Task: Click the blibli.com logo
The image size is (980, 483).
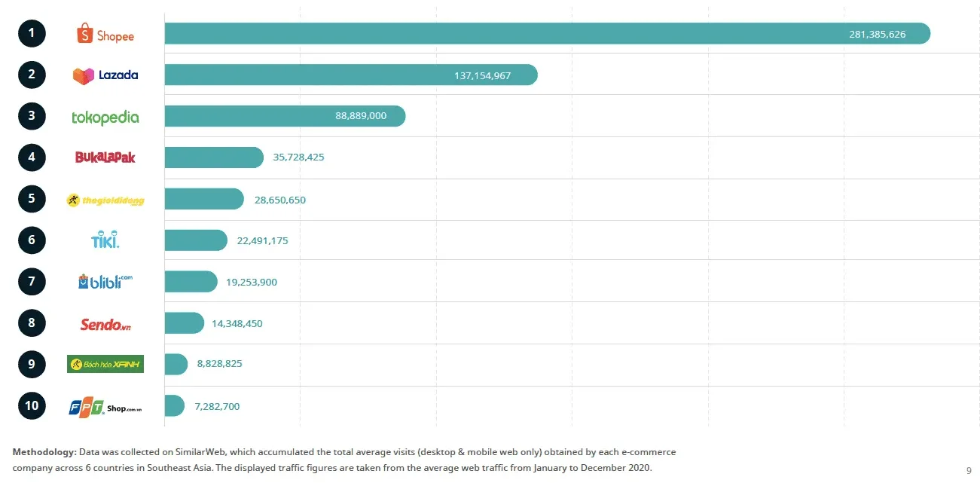Action: 105,282
